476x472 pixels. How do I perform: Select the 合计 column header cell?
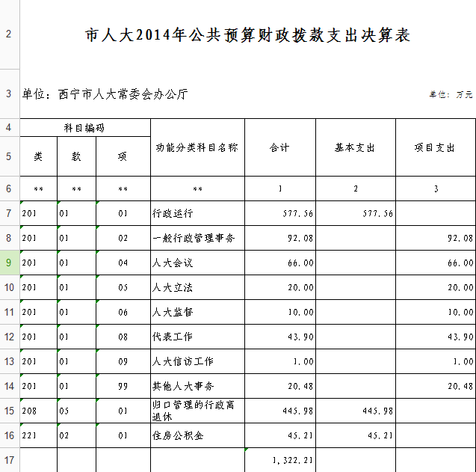tap(279, 148)
